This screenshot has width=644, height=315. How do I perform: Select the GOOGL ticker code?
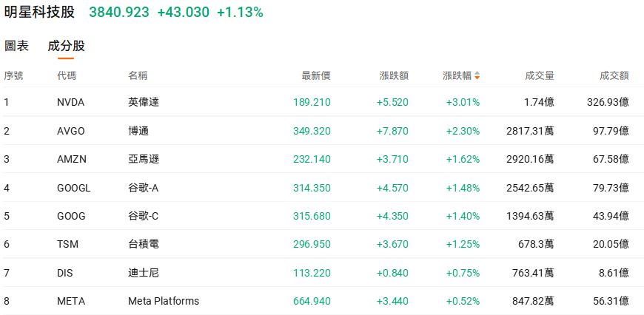pos(73,188)
